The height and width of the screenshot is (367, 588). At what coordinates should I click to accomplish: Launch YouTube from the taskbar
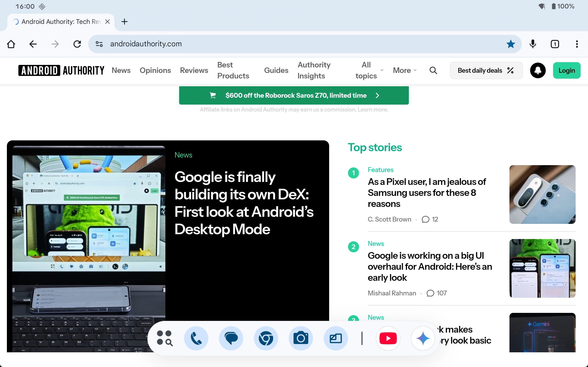point(388,338)
